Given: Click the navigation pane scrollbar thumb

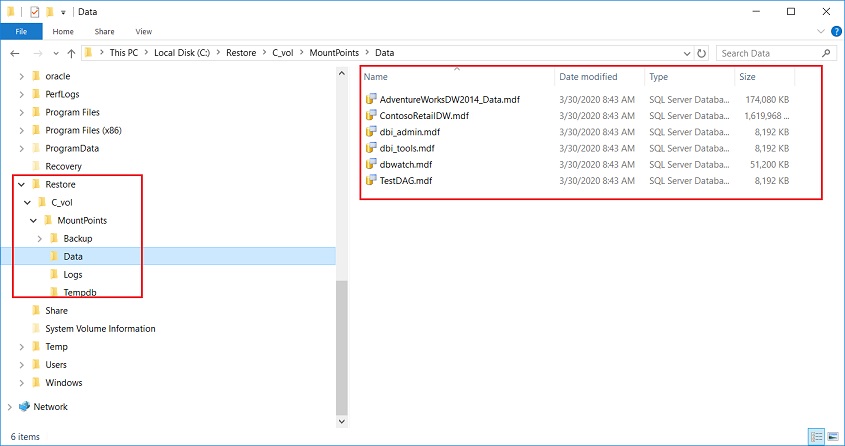Looking at the screenshot, I should [341, 347].
